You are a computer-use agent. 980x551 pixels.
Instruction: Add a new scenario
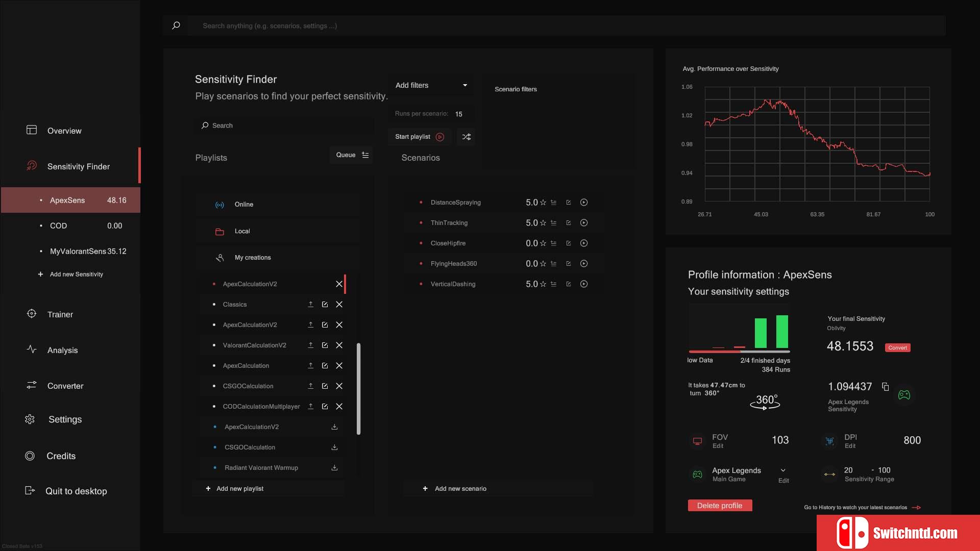click(498, 489)
